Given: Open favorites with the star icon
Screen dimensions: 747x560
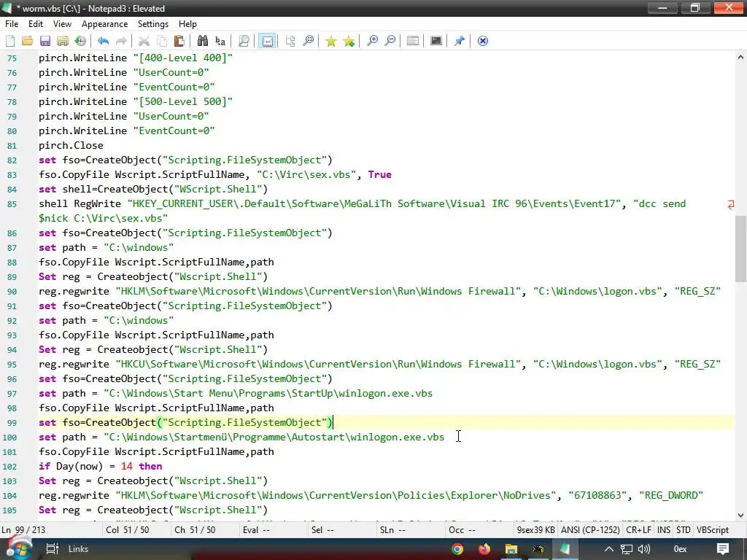Looking at the screenshot, I should [x=330, y=41].
